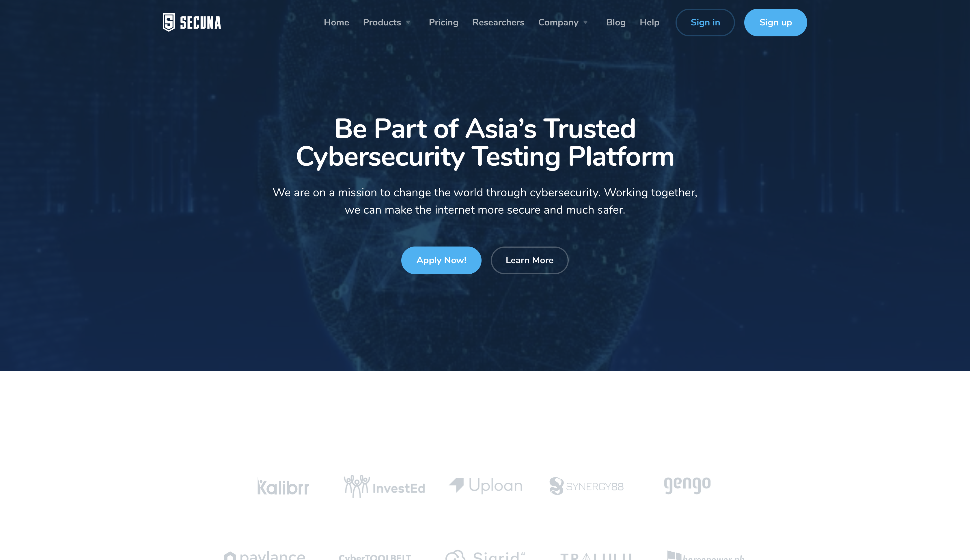Click the Sigrid logo
Viewport: 970px width, 560px height.
click(485, 555)
